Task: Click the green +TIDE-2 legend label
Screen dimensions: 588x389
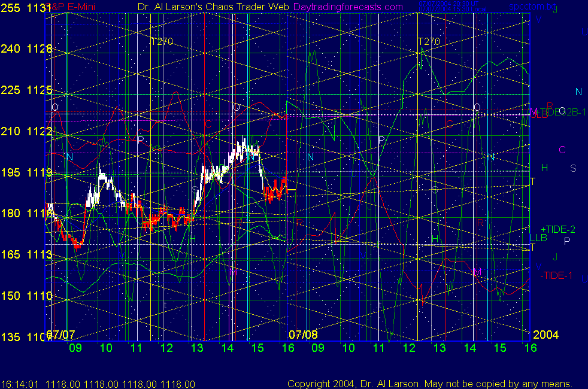Action: coord(558,229)
